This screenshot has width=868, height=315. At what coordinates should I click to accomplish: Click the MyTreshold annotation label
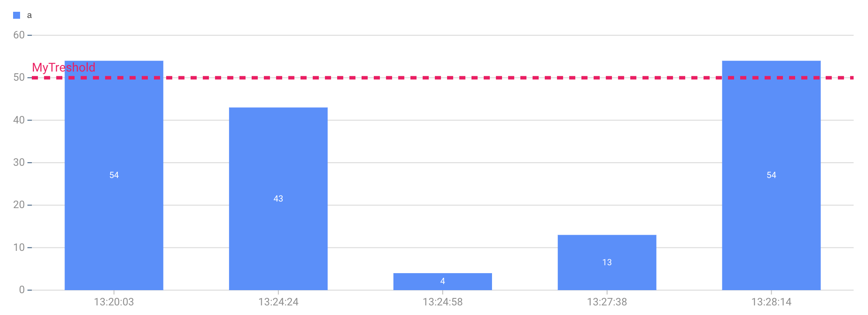point(64,68)
